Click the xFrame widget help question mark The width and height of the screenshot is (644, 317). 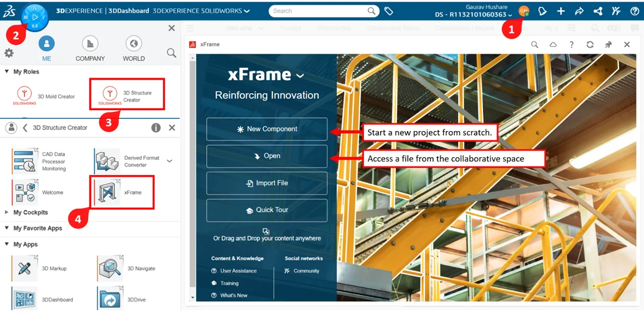[x=572, y=44]
